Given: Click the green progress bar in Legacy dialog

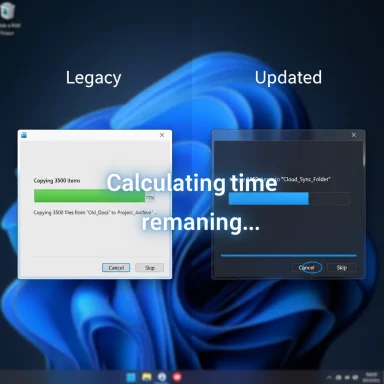Looking at the screenshot, I should coord(90,196).
